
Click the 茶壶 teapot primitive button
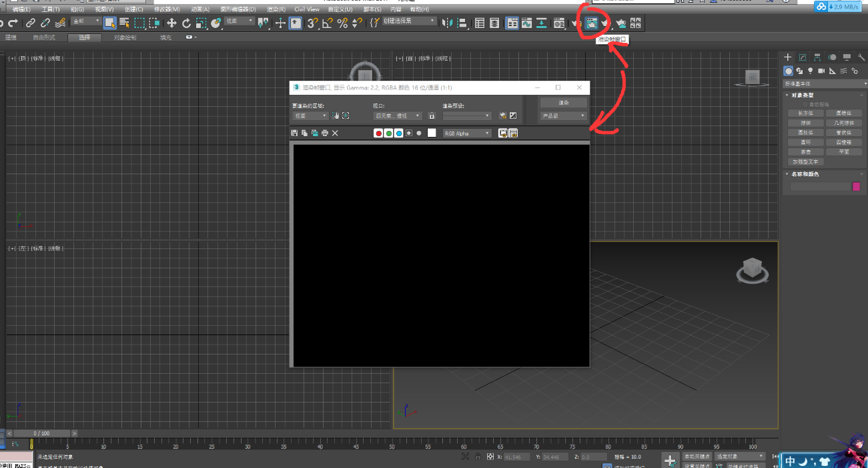coord(805,152)
